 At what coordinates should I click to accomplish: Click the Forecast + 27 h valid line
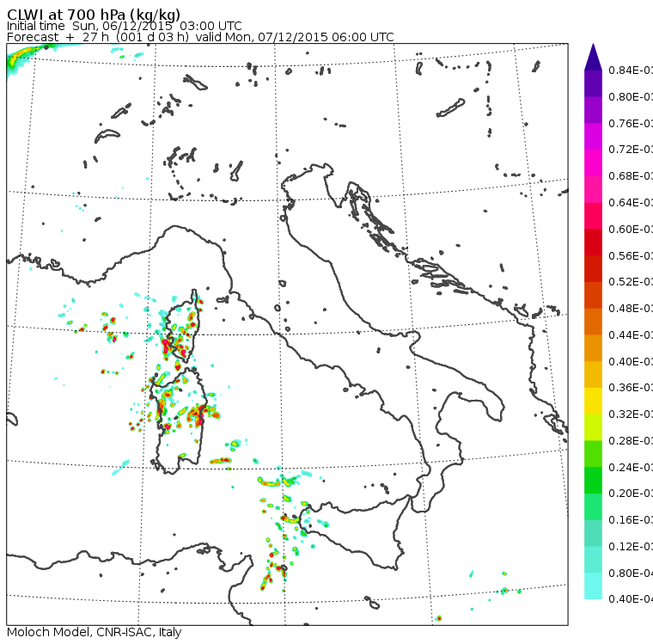click(200, 37)
